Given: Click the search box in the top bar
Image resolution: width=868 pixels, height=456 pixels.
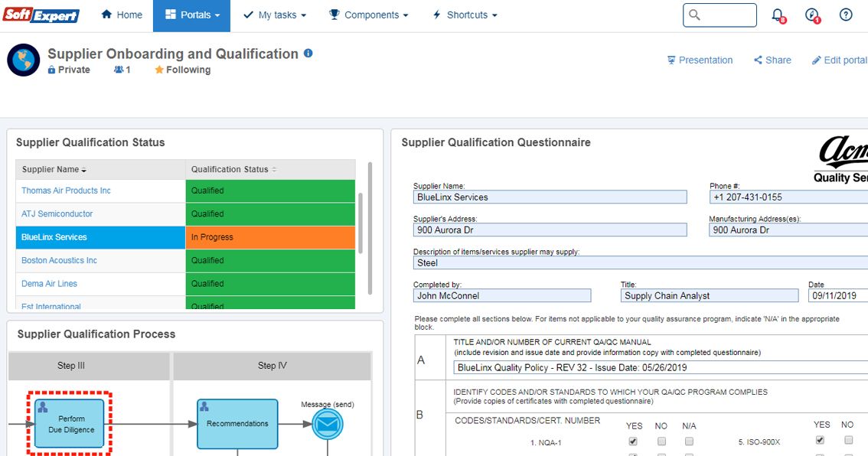Looking at the screenshot, I should pyautogui.click(x=720, y=15).
